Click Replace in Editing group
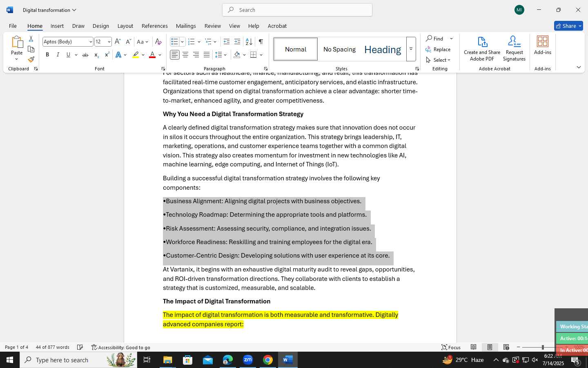The height and width of the screenshot is (368, 588). pos(438,49)
